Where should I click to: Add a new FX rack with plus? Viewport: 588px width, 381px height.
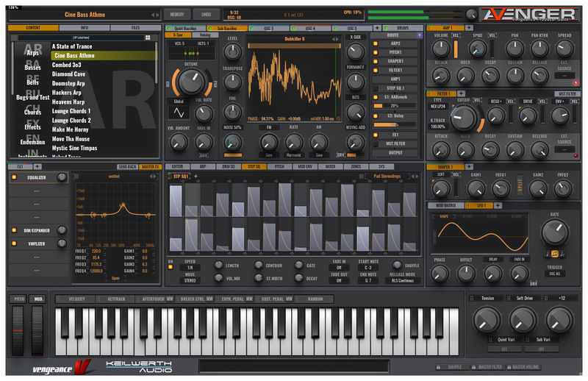37,167
